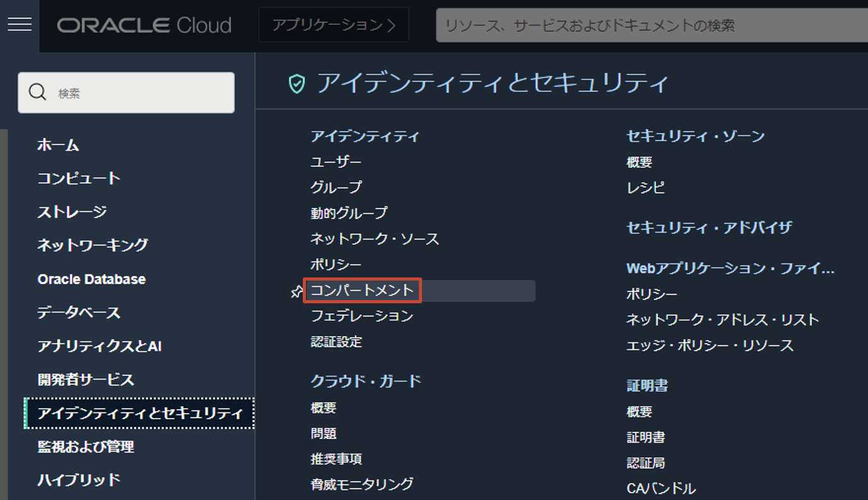Select コンピュート in the navigation menu

click(x=79, y=178)
